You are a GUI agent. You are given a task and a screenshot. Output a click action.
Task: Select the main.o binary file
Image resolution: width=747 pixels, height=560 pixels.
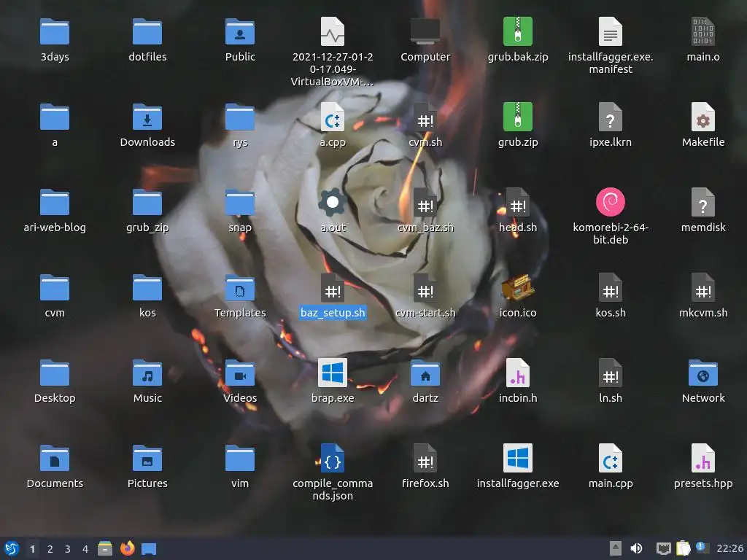click(703, 32)
